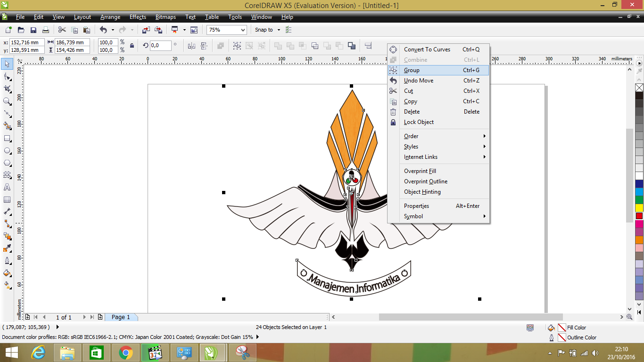Choose Undo Move in context menu

(x=438, y=81)
